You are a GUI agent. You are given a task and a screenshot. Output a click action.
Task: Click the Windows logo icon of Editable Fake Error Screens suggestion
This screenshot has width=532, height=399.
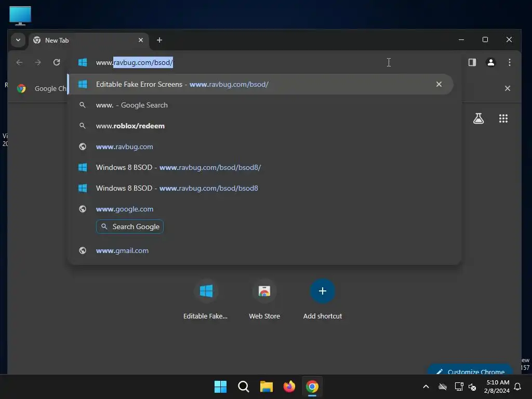(x=83, y=84)
